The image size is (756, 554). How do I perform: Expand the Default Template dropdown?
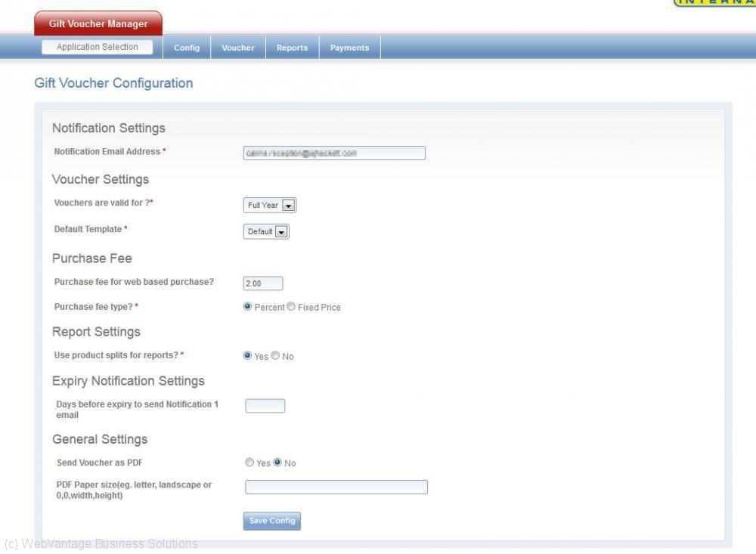tap(266, 232)
